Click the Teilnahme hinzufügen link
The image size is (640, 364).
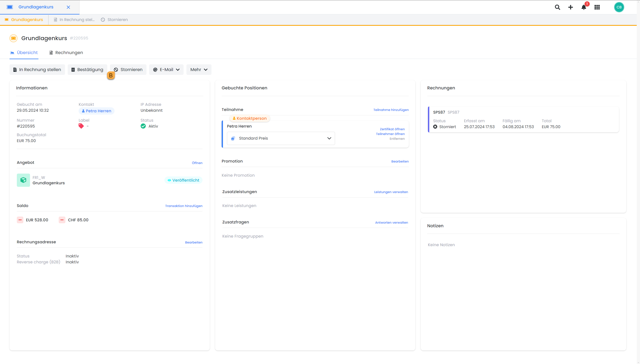pyautogui.click(x=391, y=110)
